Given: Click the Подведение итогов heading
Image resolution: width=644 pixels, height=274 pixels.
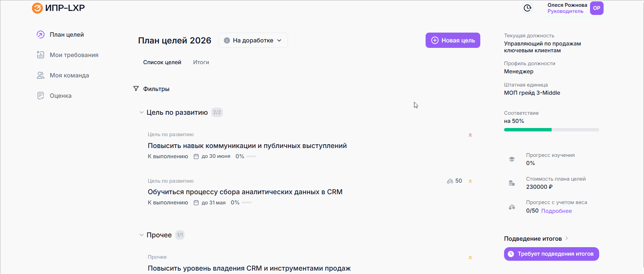Looking at the screenshot, I should click(533, 239).
